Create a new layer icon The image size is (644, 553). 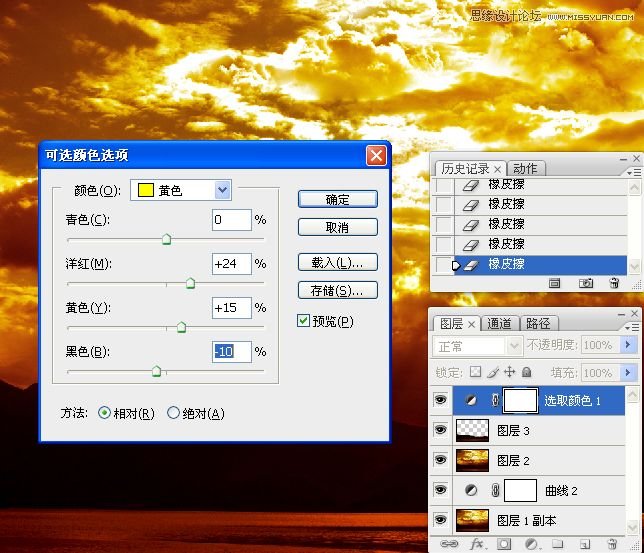[585, 544]
